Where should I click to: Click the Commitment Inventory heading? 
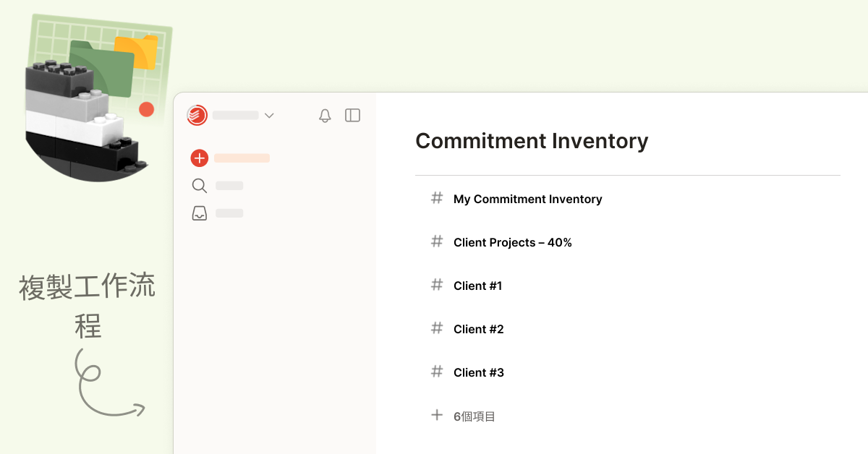[532, 140]
